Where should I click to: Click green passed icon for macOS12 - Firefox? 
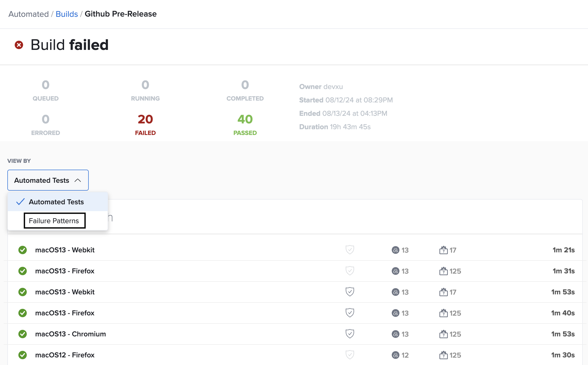click(23, 355)
